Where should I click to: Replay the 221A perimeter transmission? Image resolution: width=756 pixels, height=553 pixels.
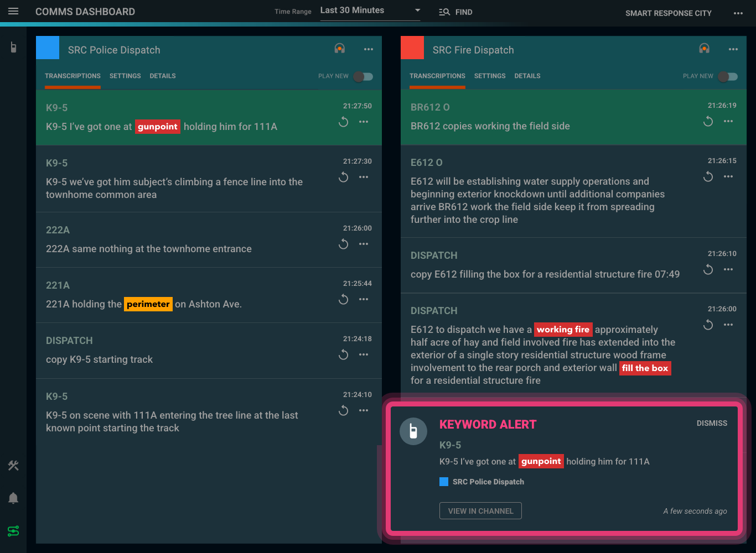point(344,299)
